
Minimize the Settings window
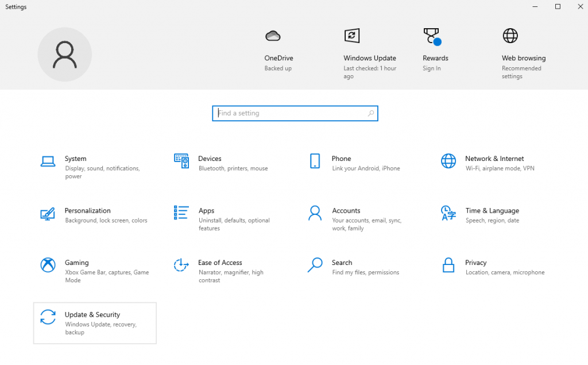(x=535, y=7)
